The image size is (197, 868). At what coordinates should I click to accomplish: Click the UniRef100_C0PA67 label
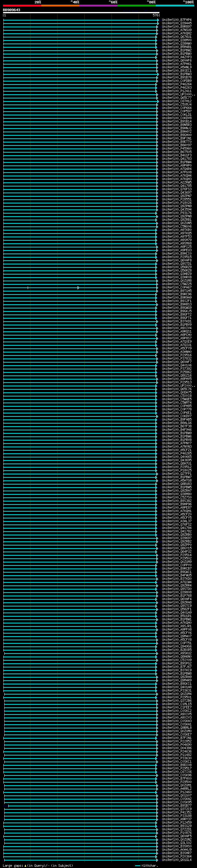176,287
